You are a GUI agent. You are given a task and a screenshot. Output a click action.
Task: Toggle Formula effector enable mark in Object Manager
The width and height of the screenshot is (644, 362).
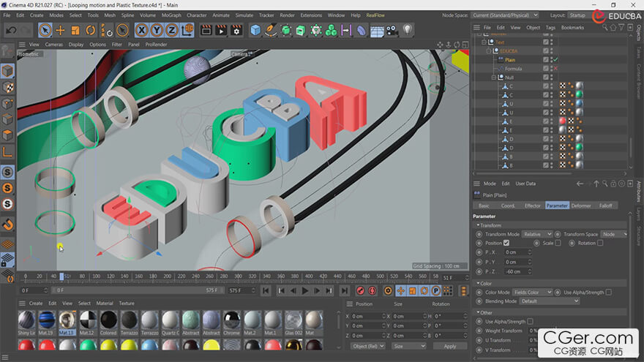tap(555, 68)
